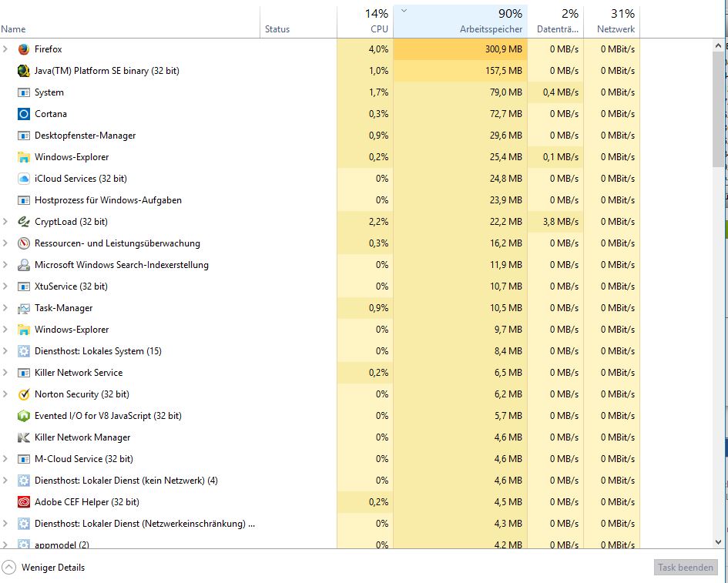Click the CryptLoad process icon
This screenshot has height=583, width=728.
point(24,222)
